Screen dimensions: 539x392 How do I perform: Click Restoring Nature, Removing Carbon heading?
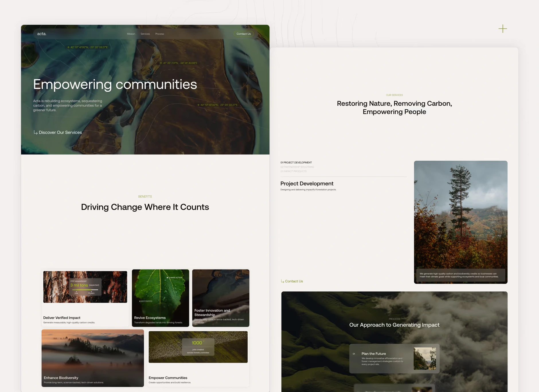(x=394, y=107)
